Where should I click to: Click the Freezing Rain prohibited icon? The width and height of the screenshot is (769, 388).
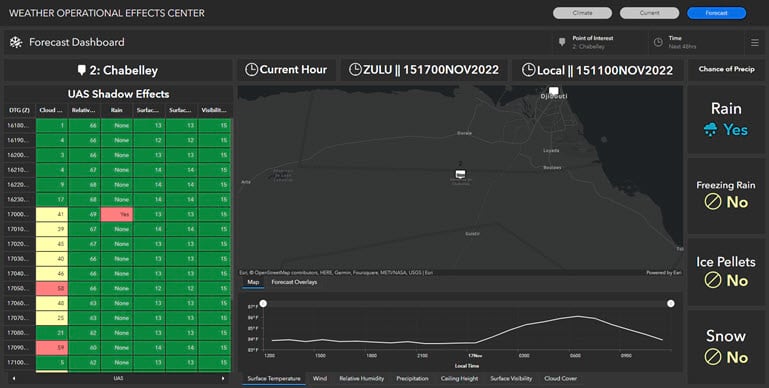pyautogui.click(x=713, y=202)
